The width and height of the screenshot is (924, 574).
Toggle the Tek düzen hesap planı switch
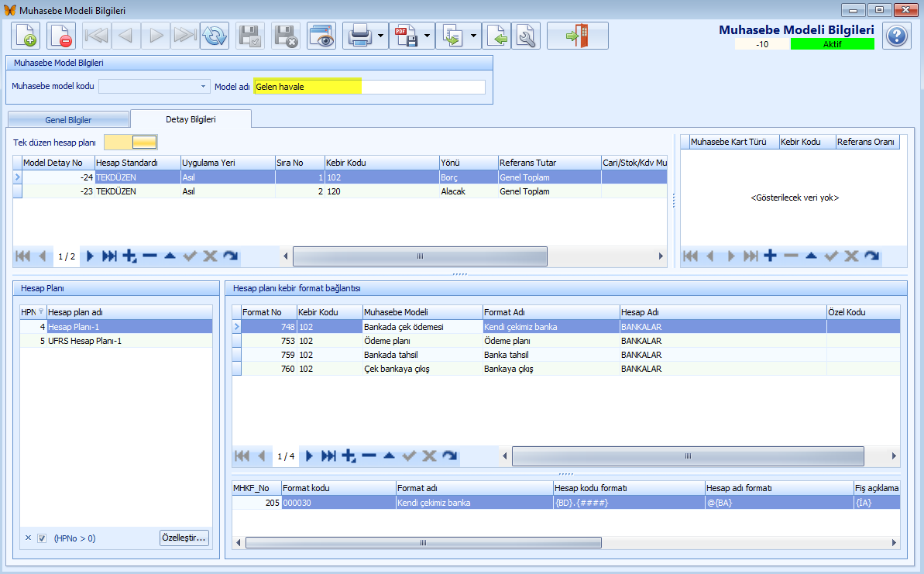131,142
